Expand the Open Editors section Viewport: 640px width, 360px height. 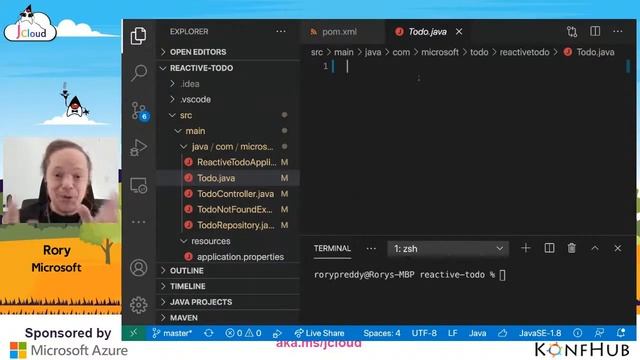tap(229, 52)
